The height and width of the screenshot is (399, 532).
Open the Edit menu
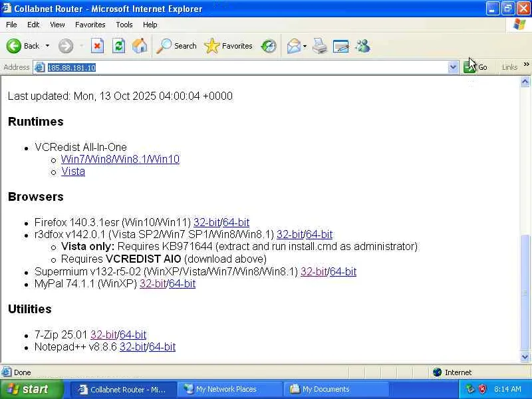pos(33,25)
